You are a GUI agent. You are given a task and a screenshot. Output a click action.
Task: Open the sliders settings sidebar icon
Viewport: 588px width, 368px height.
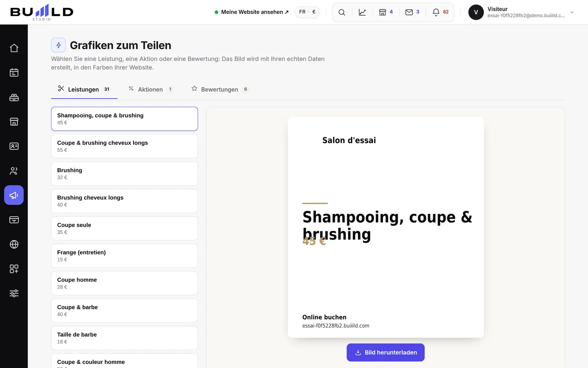point(14,294)
